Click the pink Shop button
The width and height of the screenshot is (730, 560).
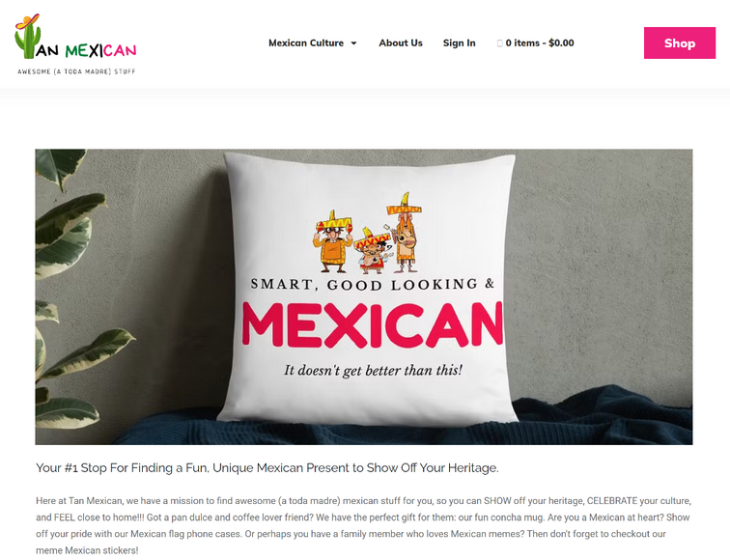pyautogui.click(x=679, y=42)
